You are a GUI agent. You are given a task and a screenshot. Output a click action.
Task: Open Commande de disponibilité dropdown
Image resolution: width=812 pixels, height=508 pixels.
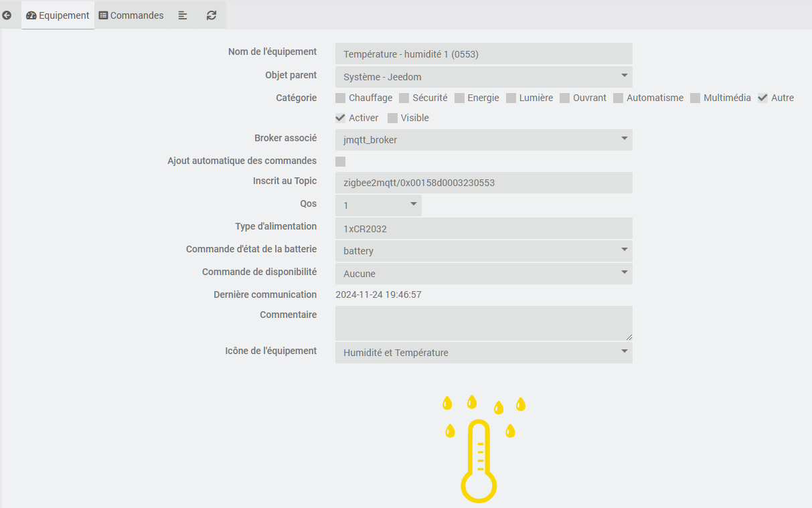click(483, 274)
